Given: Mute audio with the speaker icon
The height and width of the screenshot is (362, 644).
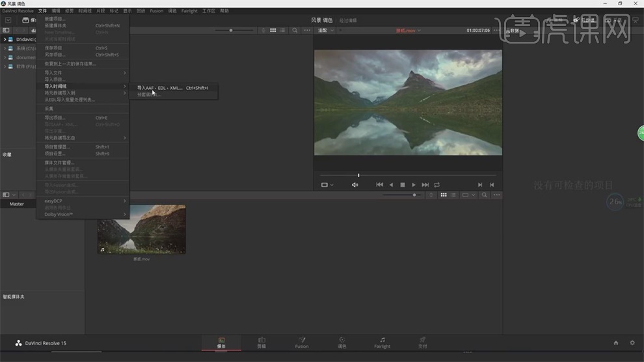Looking at the screenshot, I should click(x=355, y=185).
